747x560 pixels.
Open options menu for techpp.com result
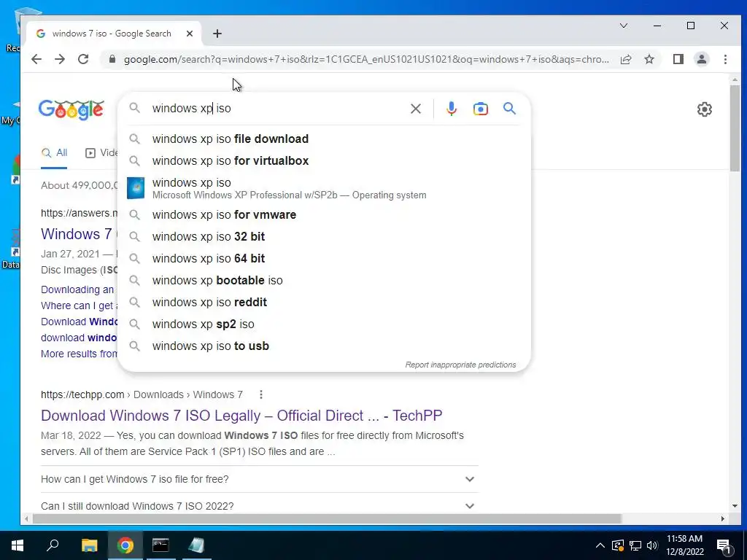[x=260, y=394]
